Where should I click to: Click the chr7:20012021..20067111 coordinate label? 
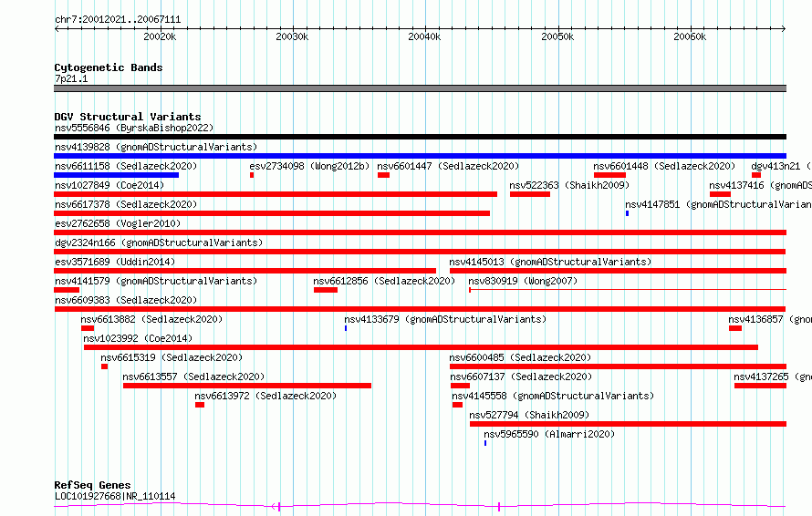pos(118,20)
